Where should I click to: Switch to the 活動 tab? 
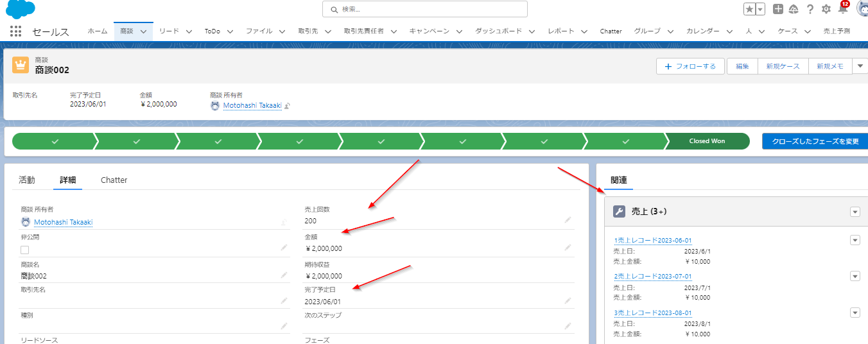[27, 180]
